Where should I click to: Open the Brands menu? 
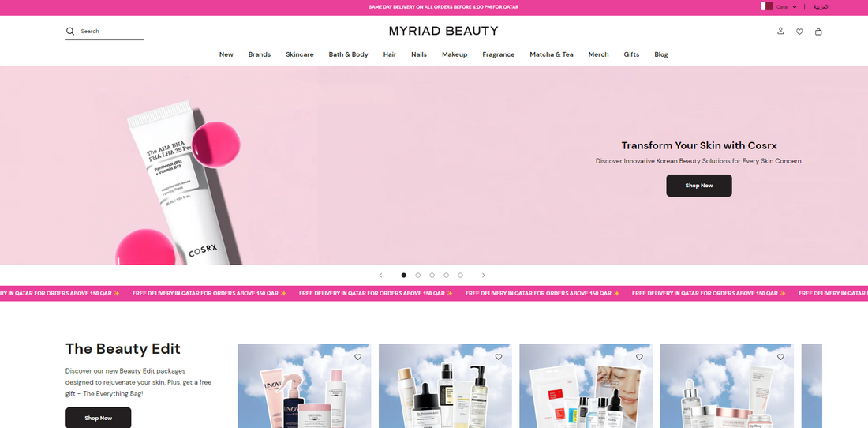click(x=259, y=54)
